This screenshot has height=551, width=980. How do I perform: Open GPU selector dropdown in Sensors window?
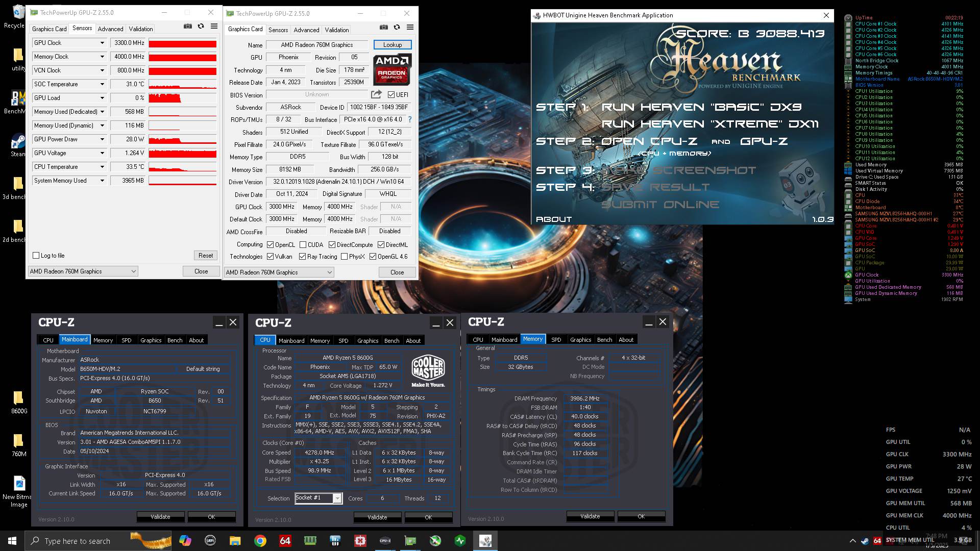click(x=83, y=271)
